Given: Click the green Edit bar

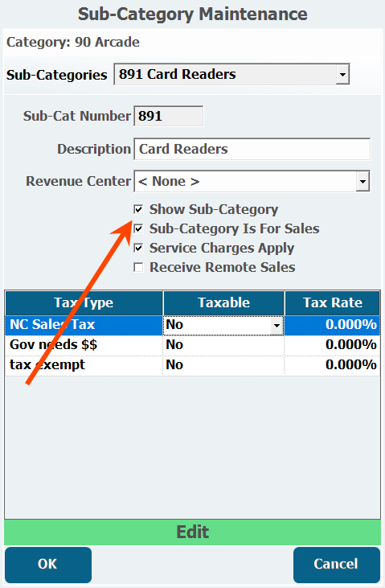Looking at the screenshot, I should point(192,532).
